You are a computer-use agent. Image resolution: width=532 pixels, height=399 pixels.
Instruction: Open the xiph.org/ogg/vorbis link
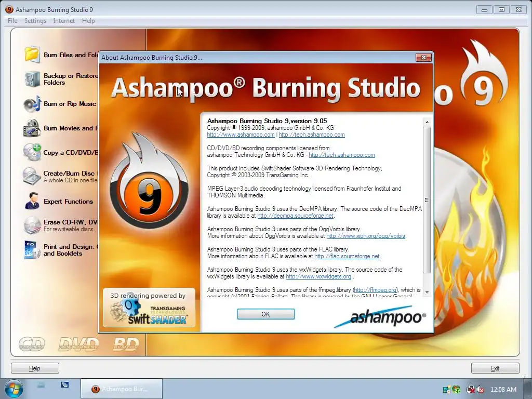click(366, 236)
